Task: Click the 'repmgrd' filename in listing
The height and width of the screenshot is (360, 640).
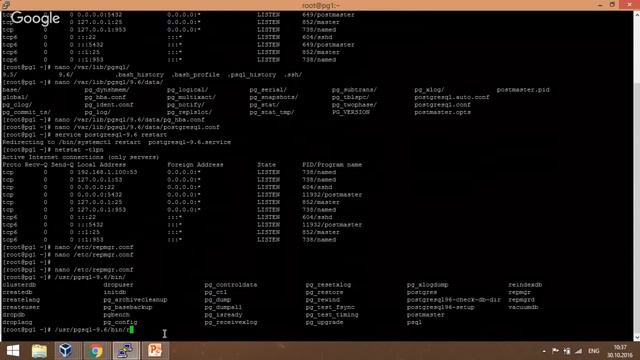Action: (521, 300)
